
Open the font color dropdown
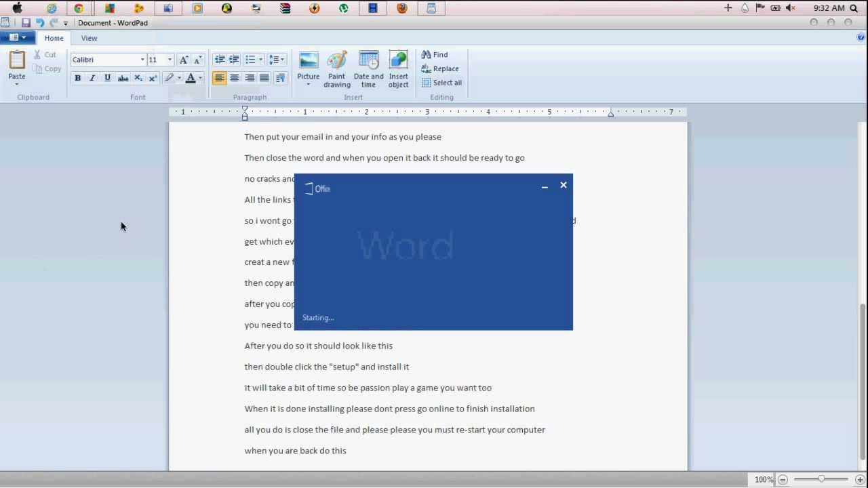(200, 79)
